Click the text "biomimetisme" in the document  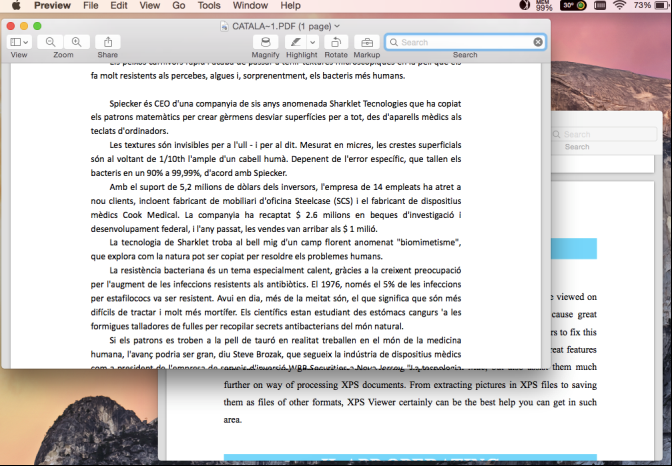(x=428, y=242)
